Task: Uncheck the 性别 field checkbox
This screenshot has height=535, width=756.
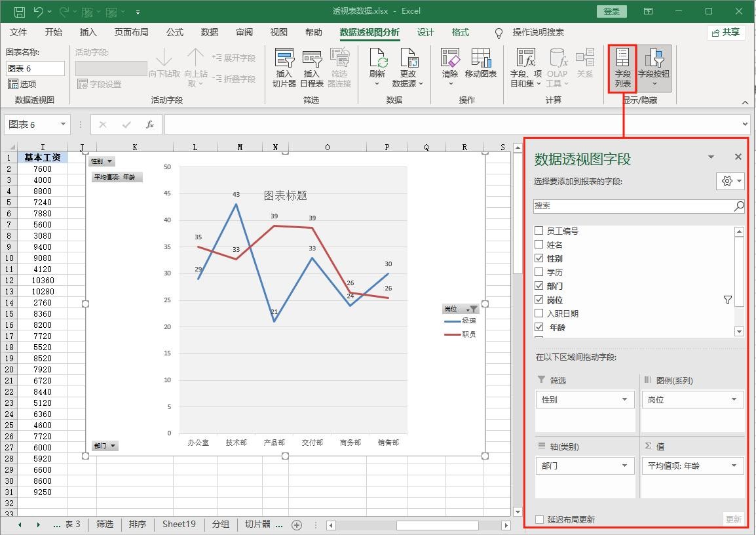Action: (x=539, y=258)
